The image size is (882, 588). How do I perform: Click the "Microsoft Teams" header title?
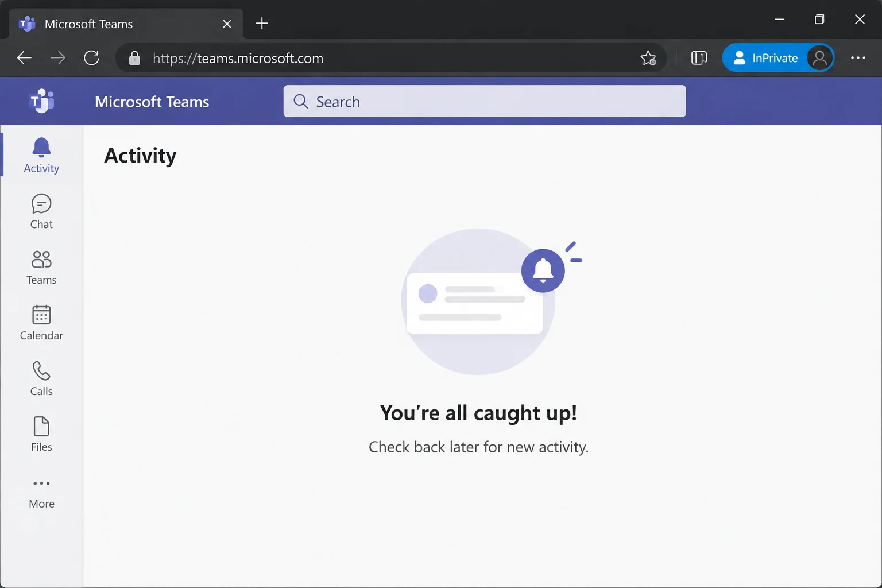152,102
